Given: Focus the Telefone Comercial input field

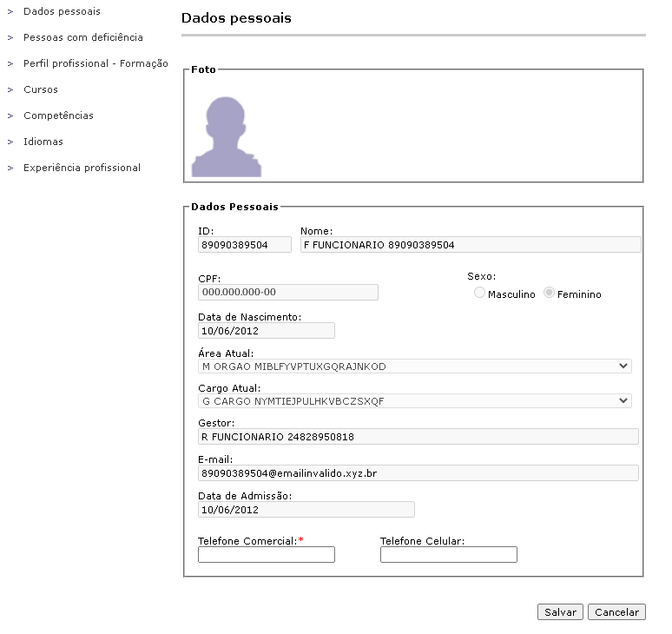Looking at the screenshot, I should click(267, 555).
